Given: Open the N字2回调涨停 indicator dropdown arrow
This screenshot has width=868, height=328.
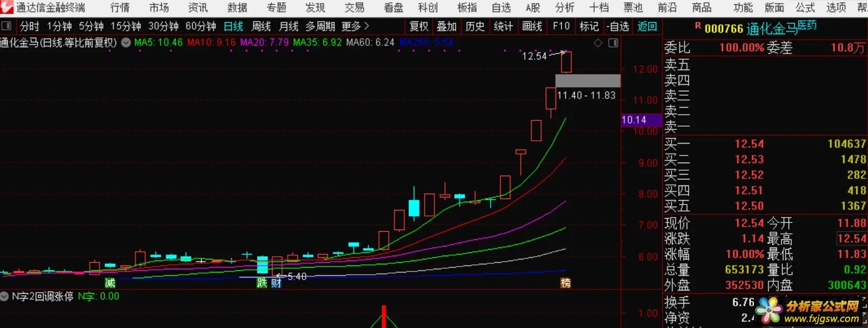Looking at the screenshot, I should pos(5,296).
